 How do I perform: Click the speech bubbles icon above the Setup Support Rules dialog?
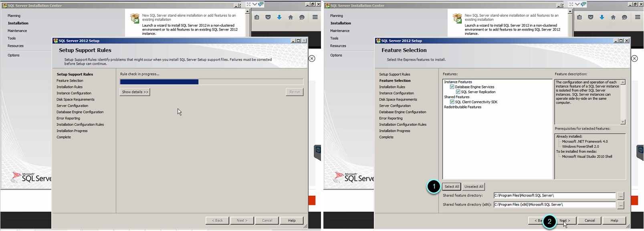(x=261, y=4)
